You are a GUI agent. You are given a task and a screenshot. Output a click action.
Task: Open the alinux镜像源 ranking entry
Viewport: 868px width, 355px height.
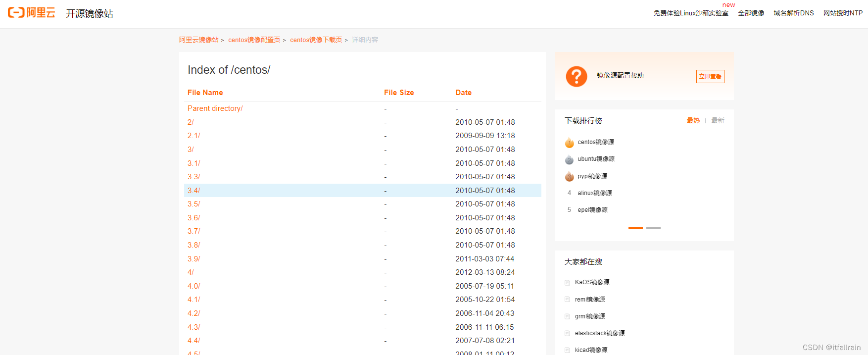coord(595,193)
